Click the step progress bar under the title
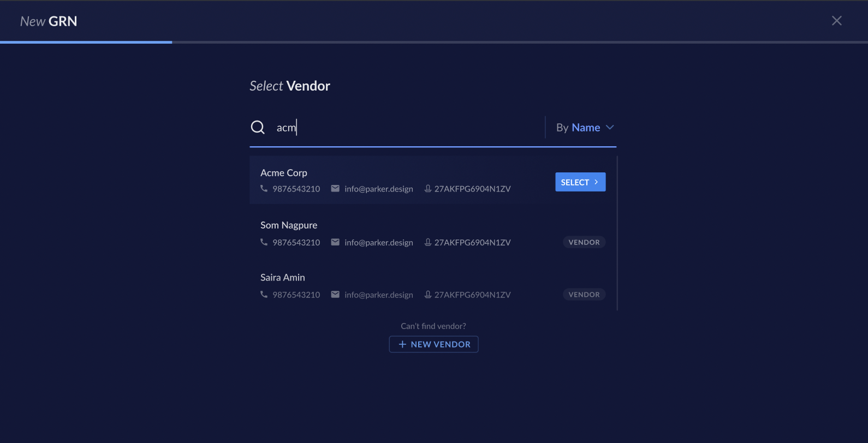The image size is (868, 443). [434, 42]
